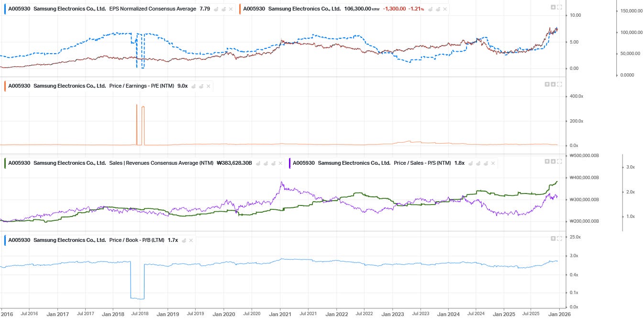644x319 pixels.
Task: Click the 25.0x Price / Book axis label
Action: click(575, 237)
